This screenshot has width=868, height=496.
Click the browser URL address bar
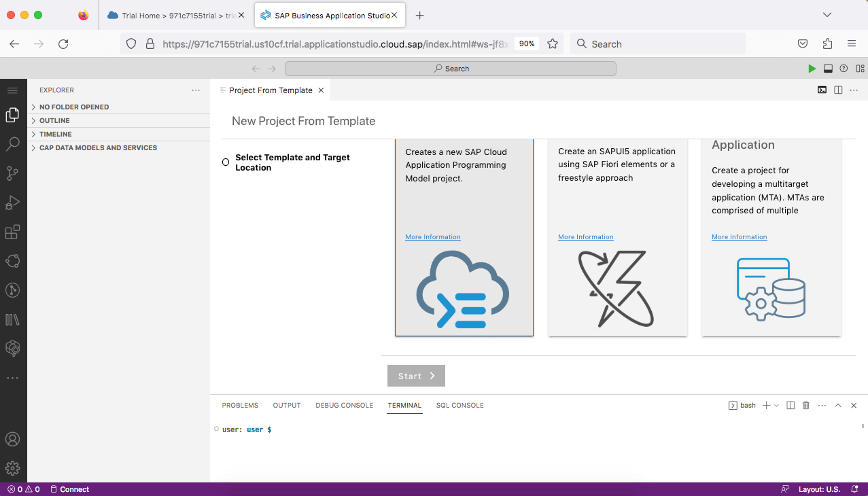(335, 43)
